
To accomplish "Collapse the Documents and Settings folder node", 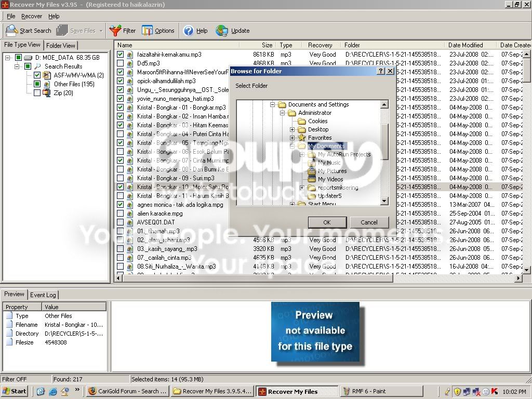I will pyautogui.click(x=272, y=104).
